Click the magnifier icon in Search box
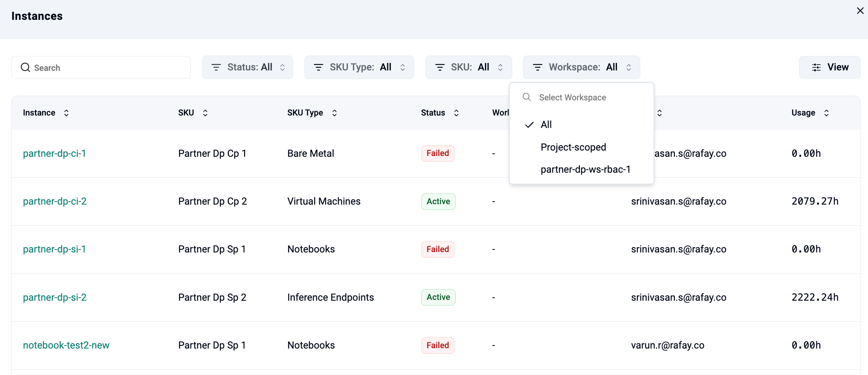The image size is (868, 375). [x=26, y=68]
